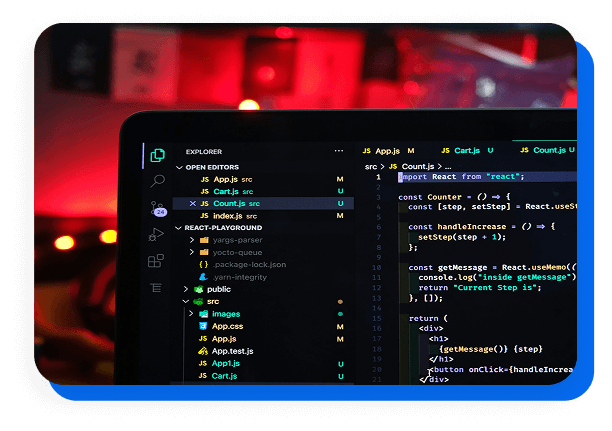Screen dimensions: 612x431
Task: Switch to the Count.js editor tab
Action: 548,150
